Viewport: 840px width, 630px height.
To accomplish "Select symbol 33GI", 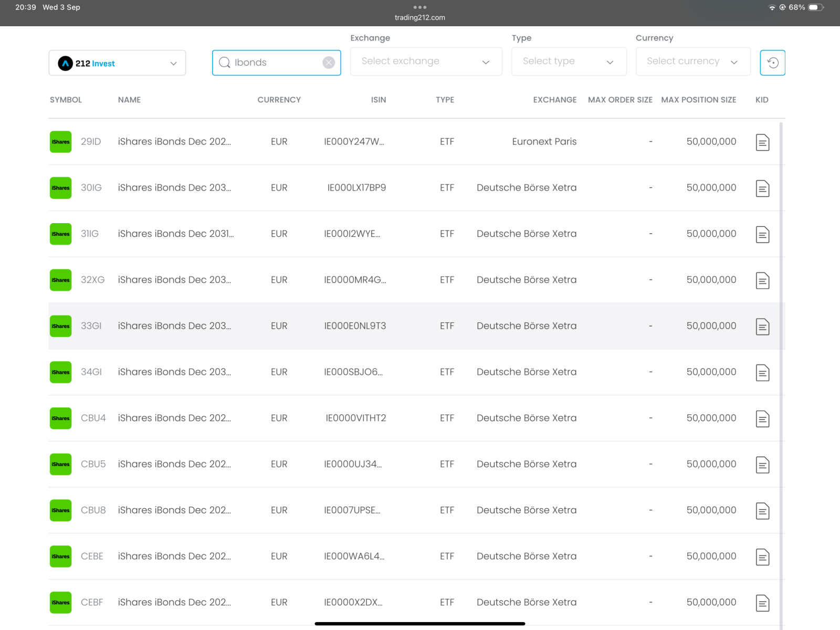I will tap(91, 326).
